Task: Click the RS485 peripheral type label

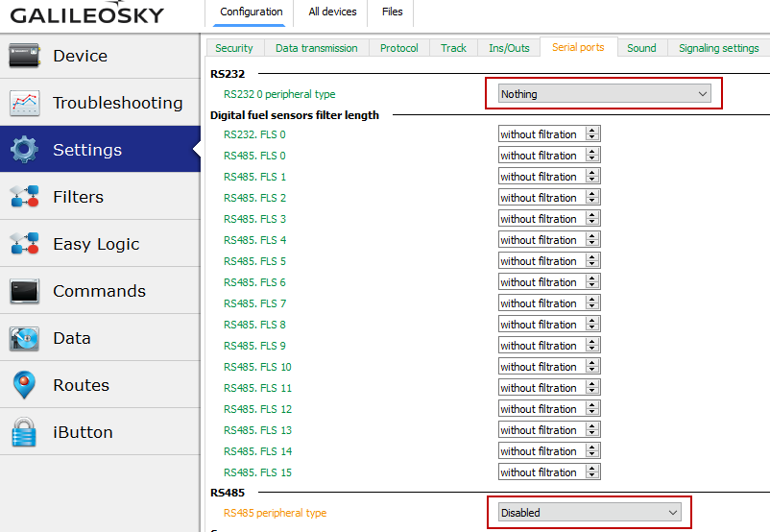Action: click(275, 513)
